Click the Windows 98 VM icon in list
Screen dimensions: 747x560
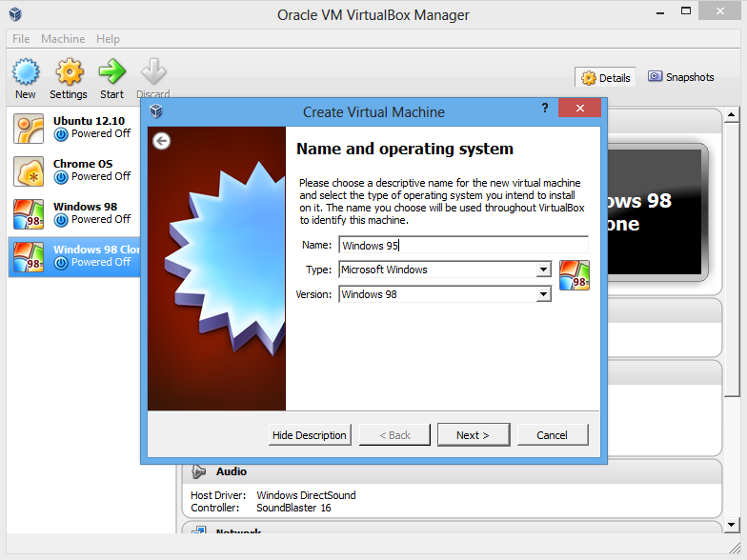click(29, 213)
